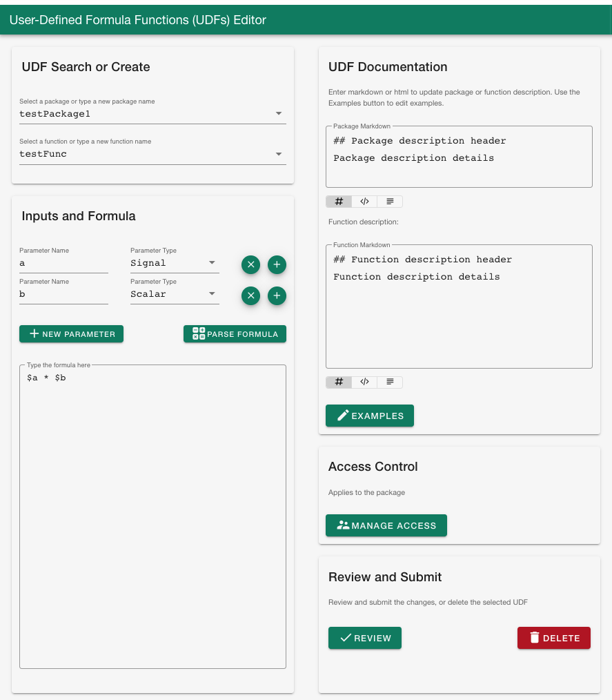Open the package name dropdown
The width and height of the screenshot is (612, 700).
[x=278, y=114]
